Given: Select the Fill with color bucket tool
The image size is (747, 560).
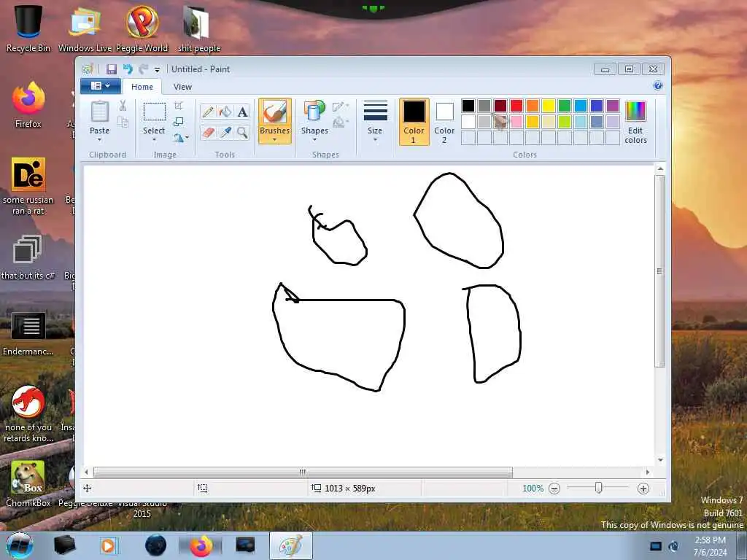Looking at the screenshot, I should [x=225, y=112].
